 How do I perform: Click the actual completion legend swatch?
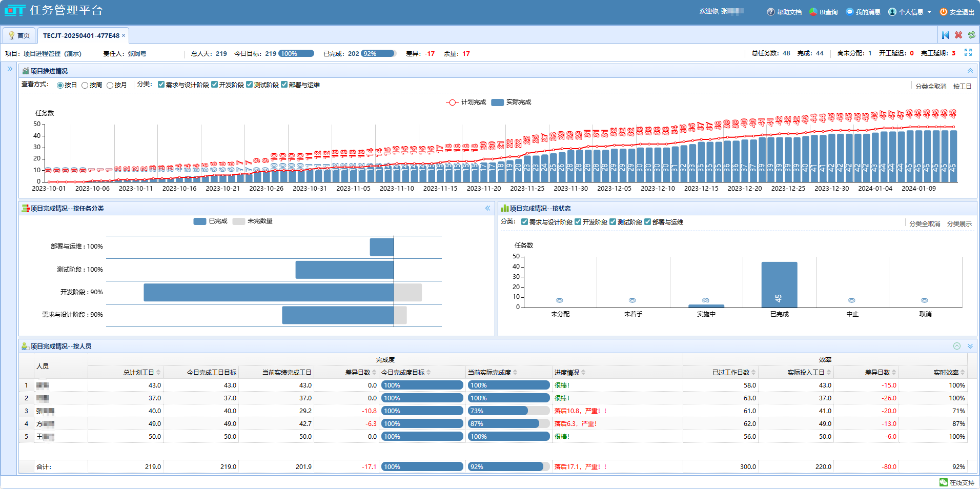pos(497,103)
